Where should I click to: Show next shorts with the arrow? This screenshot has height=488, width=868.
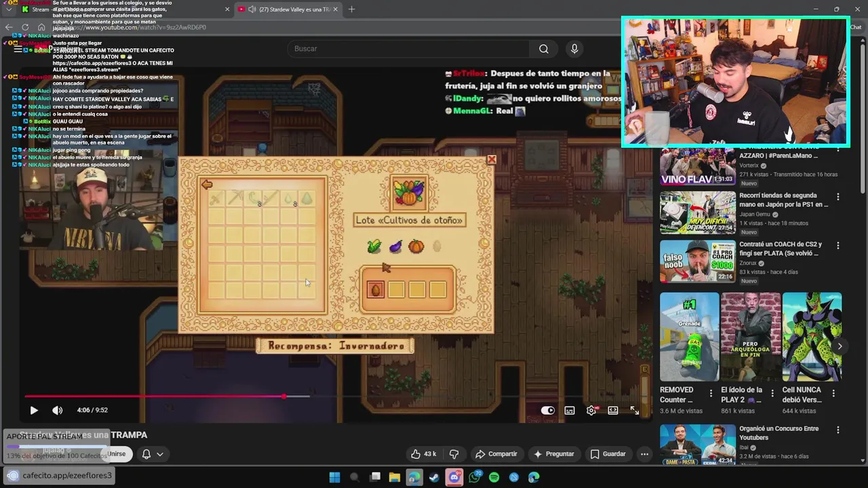pos(840,346)
